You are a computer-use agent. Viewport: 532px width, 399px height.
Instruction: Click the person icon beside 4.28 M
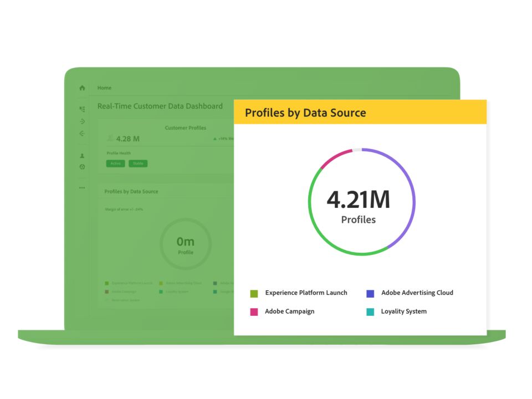tap(110, 138)
